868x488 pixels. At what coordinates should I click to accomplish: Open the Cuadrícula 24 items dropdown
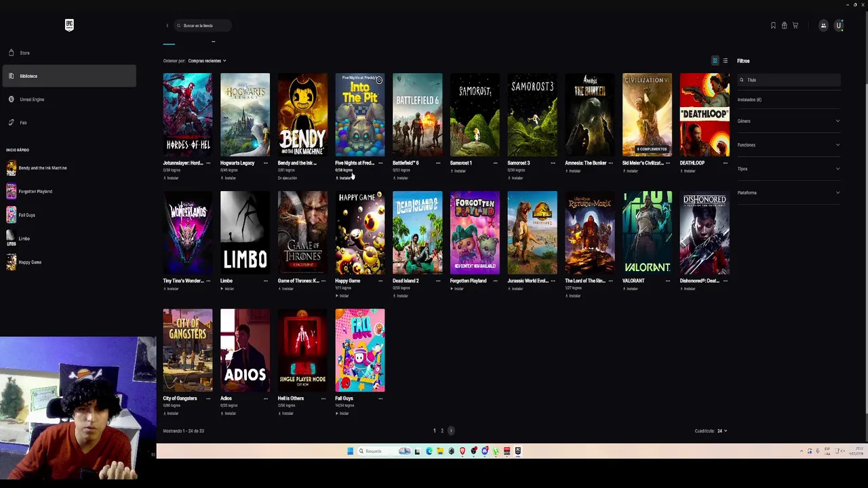click(723, 431)
